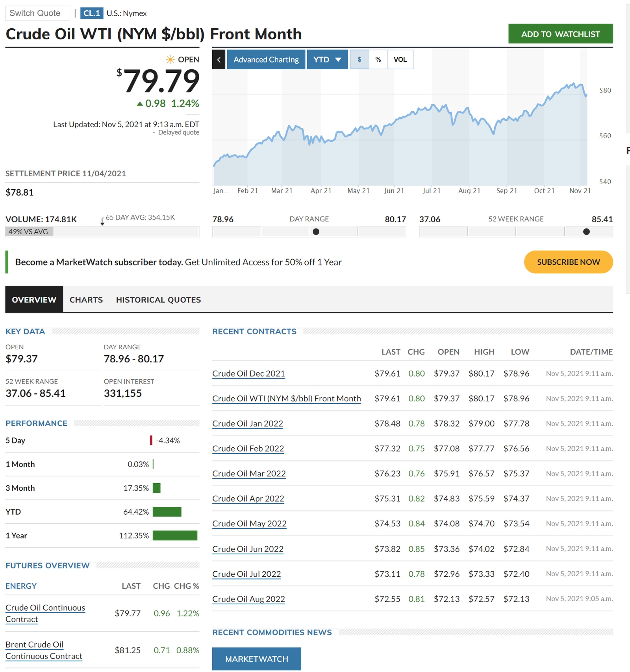The width and height of the screenshot is (630, 672).
Task: Switch to the OVERVIEW tab
Action: (x=34, y=299)
